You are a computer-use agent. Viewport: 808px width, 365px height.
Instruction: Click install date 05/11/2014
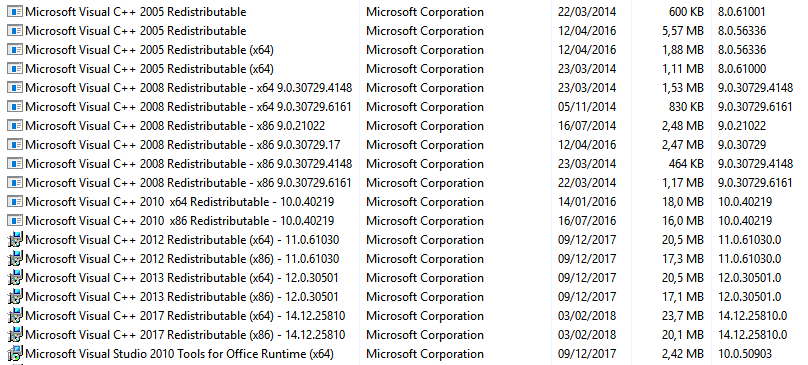587,107
